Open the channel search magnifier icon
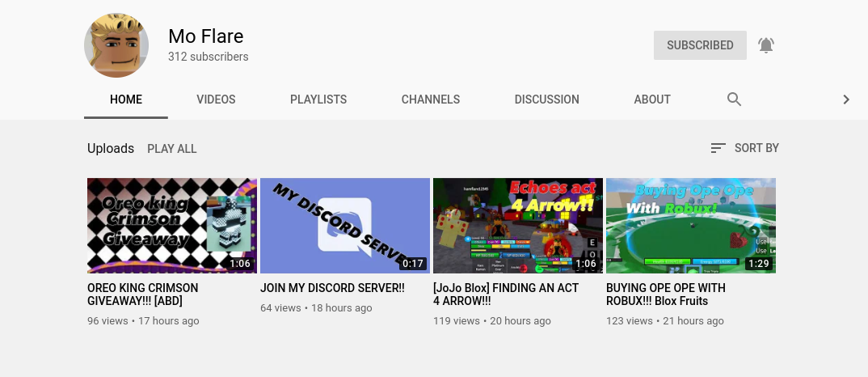Screen dimensions: 868x377 coord(734,100)
